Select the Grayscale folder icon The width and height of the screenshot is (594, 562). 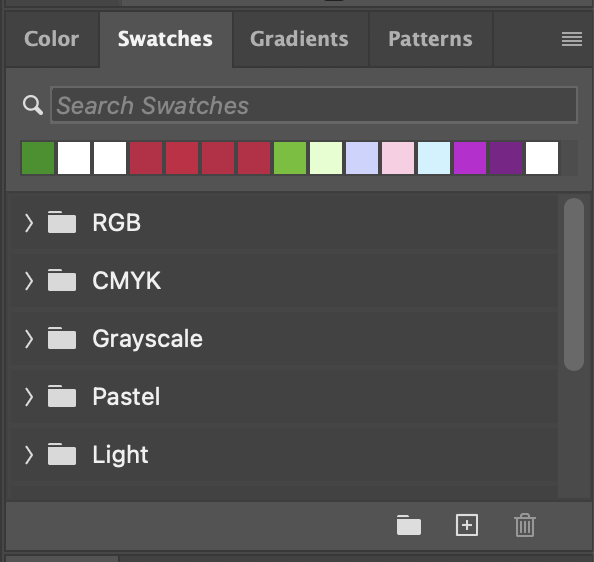tap(62, 338)
